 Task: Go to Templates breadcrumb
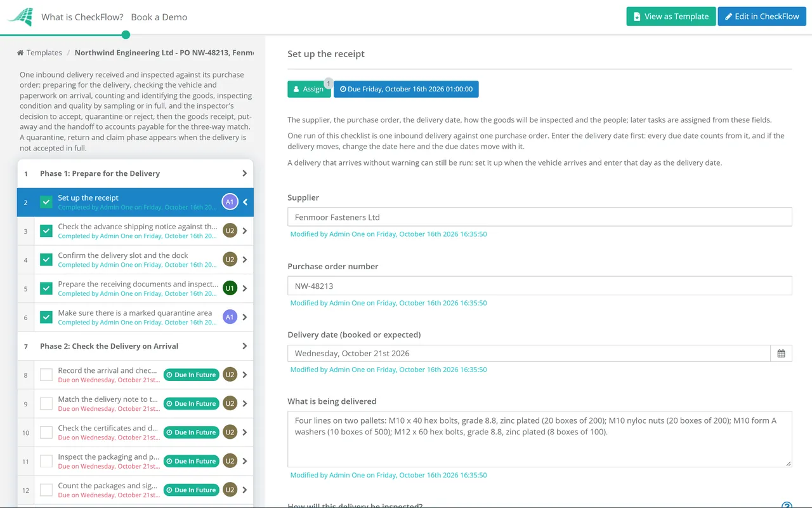click(x=39, y=53)
